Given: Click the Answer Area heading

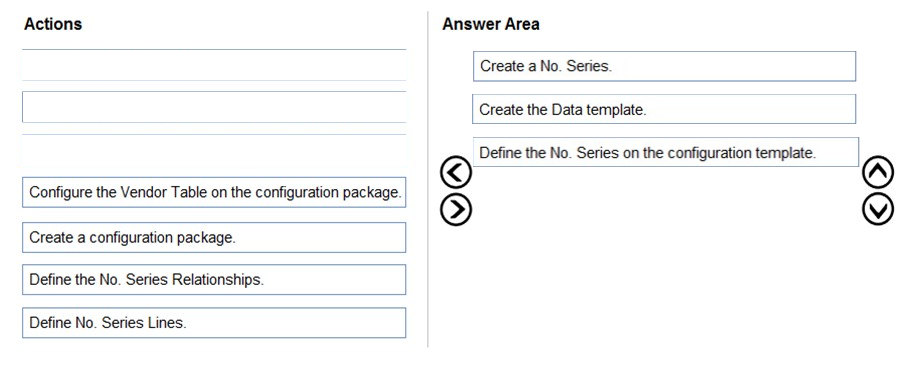Looking at the screenshot, I should tap(491, 24).
